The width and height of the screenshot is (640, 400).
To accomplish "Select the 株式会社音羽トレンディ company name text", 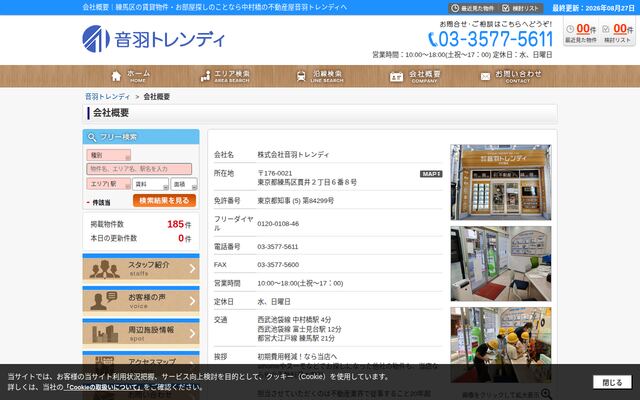I will click(x=293, y=155).
